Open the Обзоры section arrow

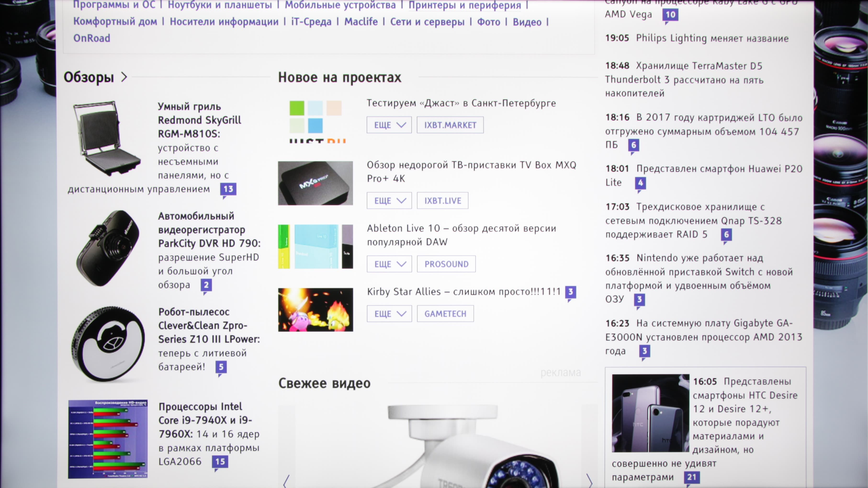click(124, 77)
